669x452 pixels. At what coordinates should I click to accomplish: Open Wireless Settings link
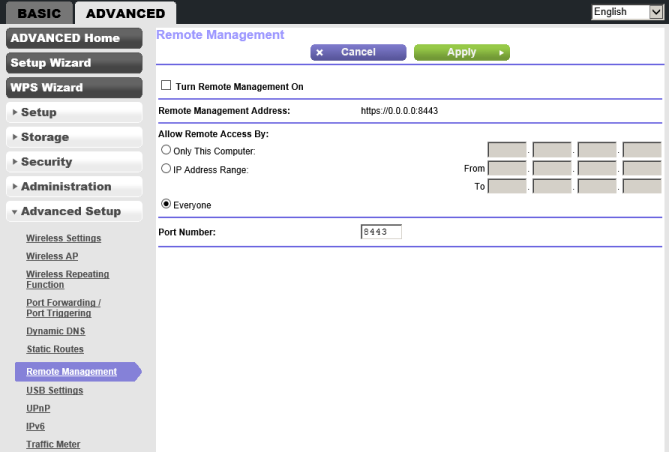click(64, 238)
